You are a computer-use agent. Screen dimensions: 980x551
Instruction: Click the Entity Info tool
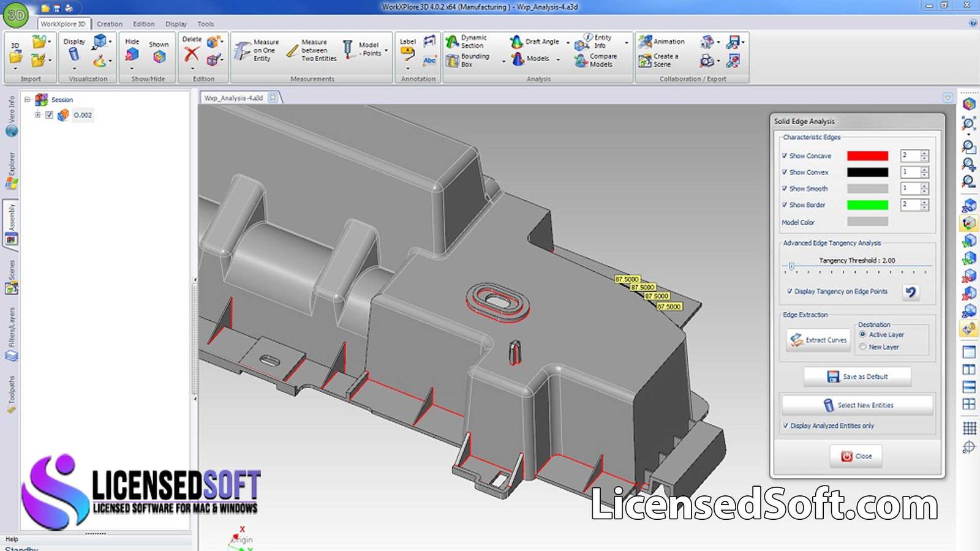(594, 42)
